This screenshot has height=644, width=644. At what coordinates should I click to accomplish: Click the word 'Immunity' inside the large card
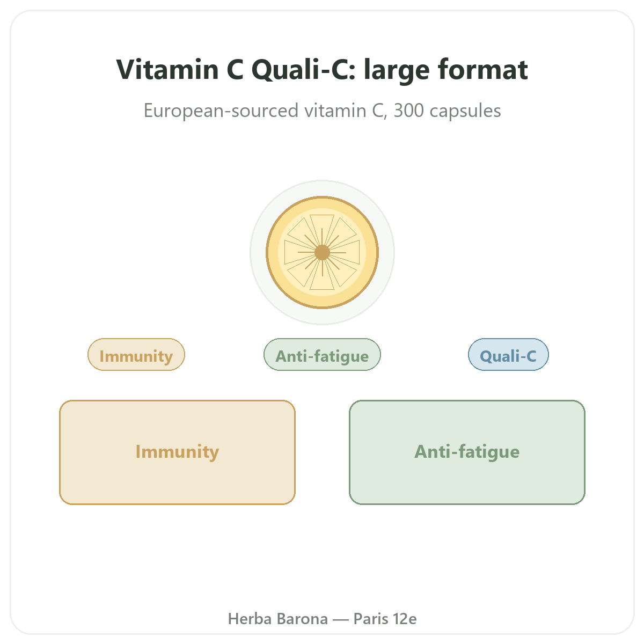177,452
